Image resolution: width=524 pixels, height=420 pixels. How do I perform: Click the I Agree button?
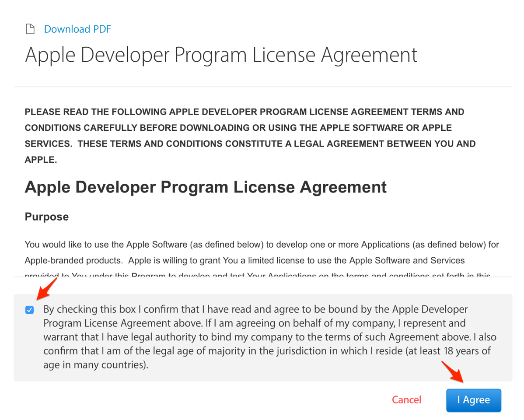[x=474, y=400]
